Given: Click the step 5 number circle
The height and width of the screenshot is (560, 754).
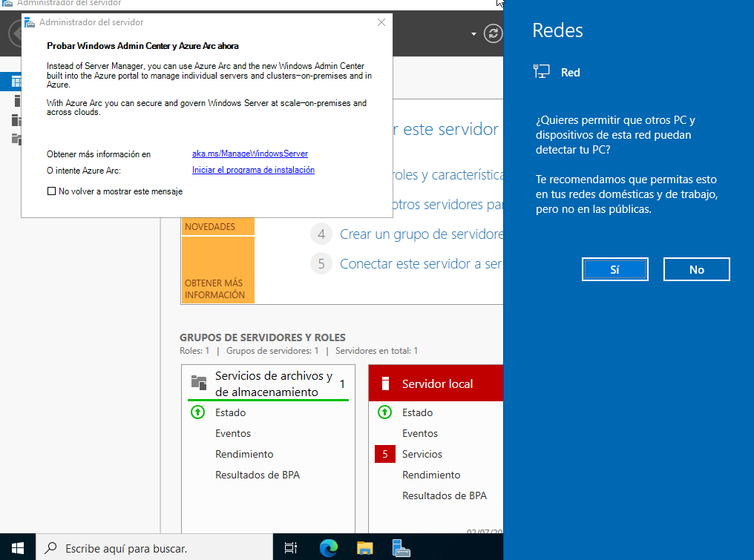Looking at the screenshot, I should [x=321, y=264].
